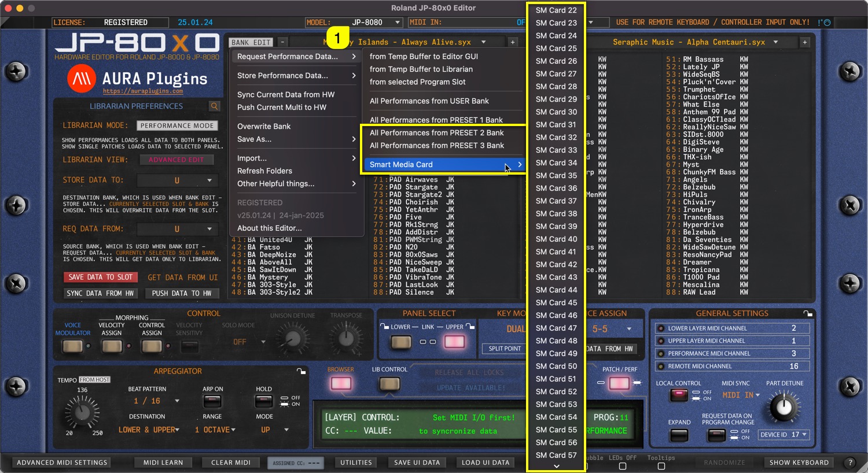
Task: Select SM Card 35 from the submenu
Action: pos(556,176)
